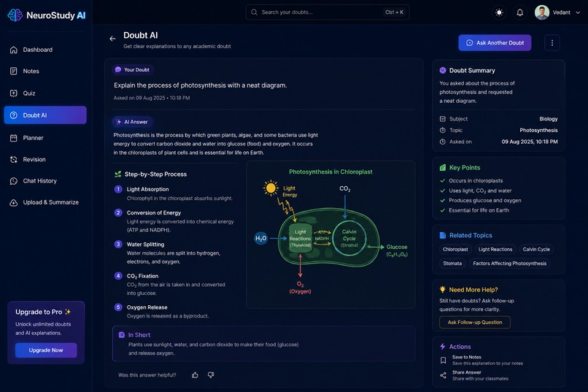
Task: Expand the Vedant account dropdown chevron
Action: pyautogui.click(x=578, y=12)
